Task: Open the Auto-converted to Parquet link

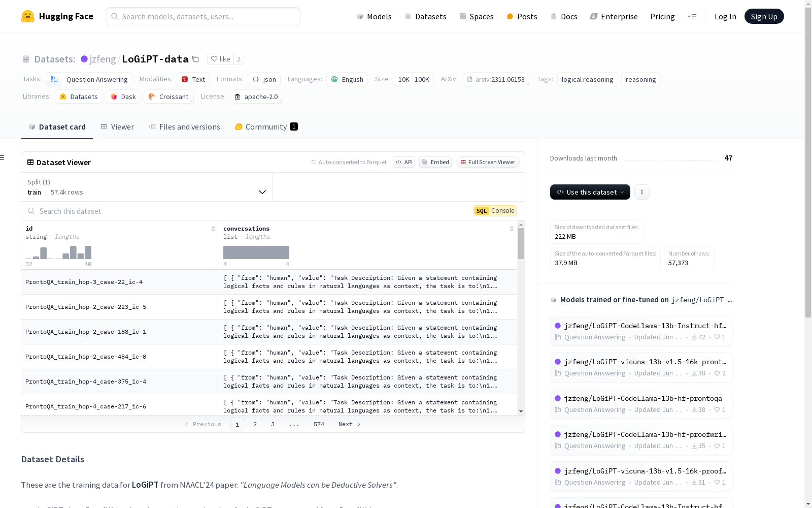Action: click(x=349, y=162)
